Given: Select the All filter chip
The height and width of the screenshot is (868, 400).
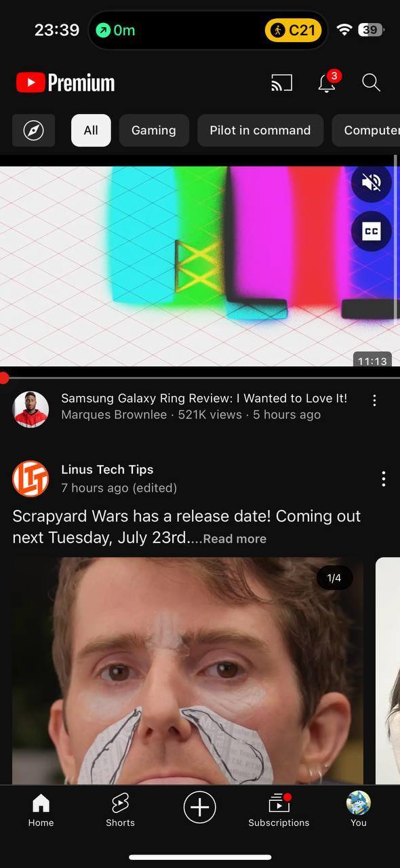Looking at the screenshot, I should click(91, 130).
